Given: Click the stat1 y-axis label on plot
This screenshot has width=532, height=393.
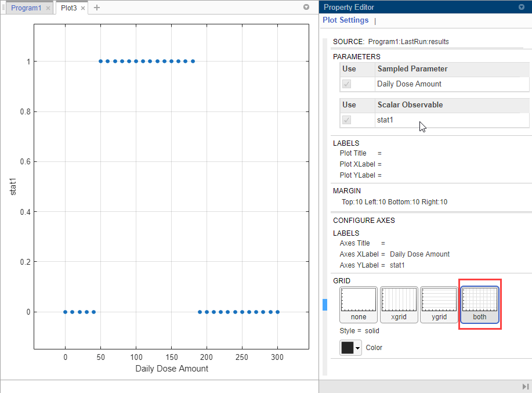Looking at the screenshot, I should (13, 187).
